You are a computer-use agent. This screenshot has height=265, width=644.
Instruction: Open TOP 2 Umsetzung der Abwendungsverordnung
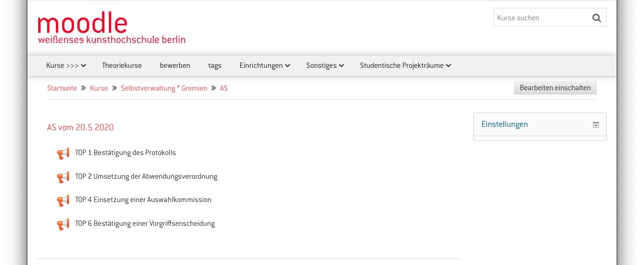coord(146,176)
